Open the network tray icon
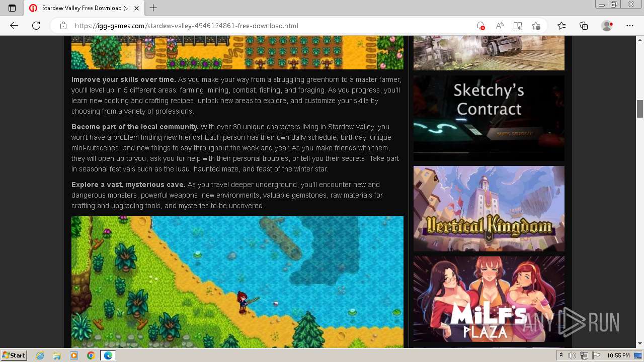 pos(584,355)
